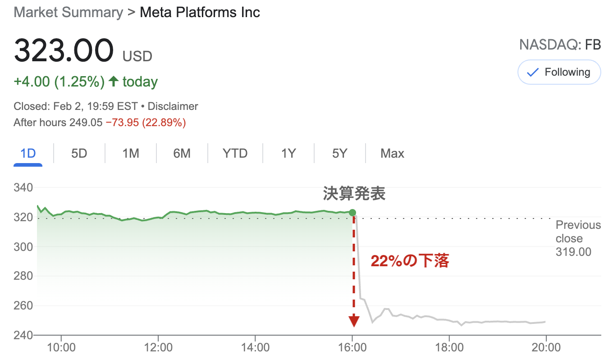The image size is (613, 364).
Task: Click the Previous close 319.00 label
Action: click(x=578, y=238)
